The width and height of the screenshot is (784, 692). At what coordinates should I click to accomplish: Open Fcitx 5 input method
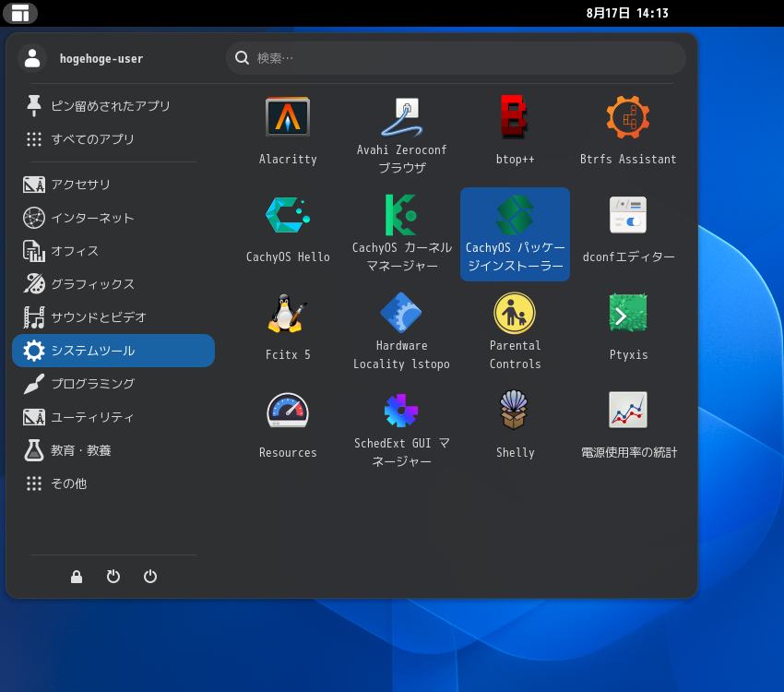(x=288, y=328)
